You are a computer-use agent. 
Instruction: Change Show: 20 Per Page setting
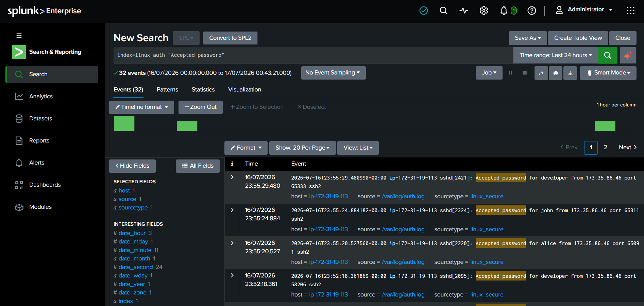pyautogui.click(x=303, y=148)
